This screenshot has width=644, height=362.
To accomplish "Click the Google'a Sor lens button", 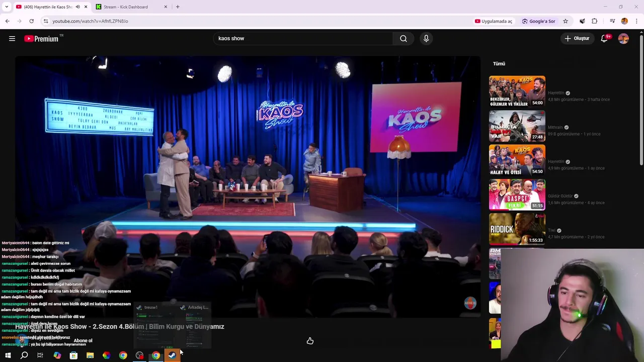I will pos(538,21).
